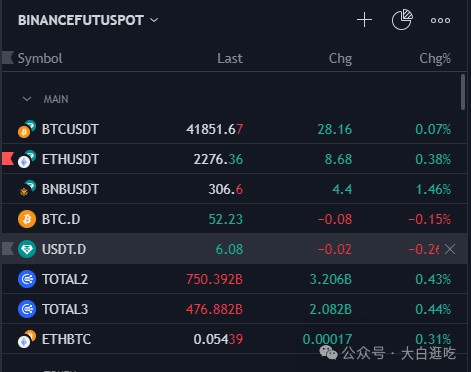The width and height of the screenshot is (471, 372).
Task: Click ETHUSDT percent change 0.38%
Action: click(x=433, y=159)
